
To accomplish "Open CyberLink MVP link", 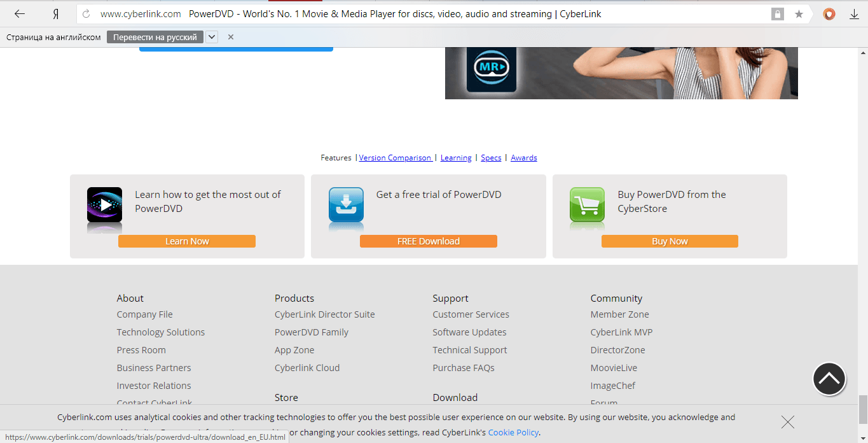I will pos(622,332).
